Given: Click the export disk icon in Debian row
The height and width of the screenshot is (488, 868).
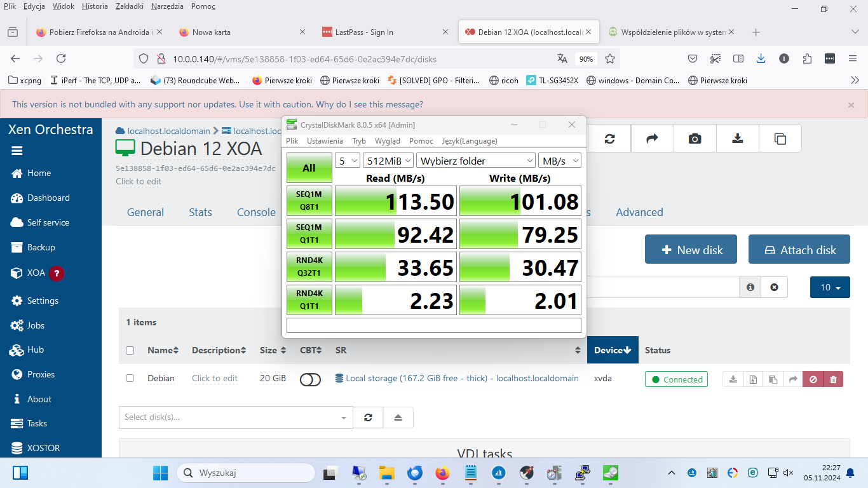Looking at the screenshot, I should coord(733,379).
